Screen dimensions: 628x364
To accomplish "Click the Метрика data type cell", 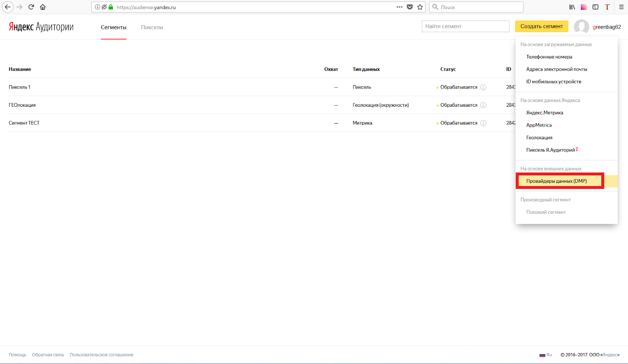I will (x=362, y=123).
